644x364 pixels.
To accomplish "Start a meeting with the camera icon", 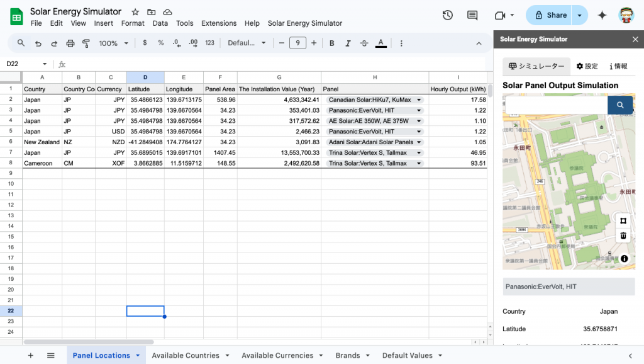I will coord(500,15).
